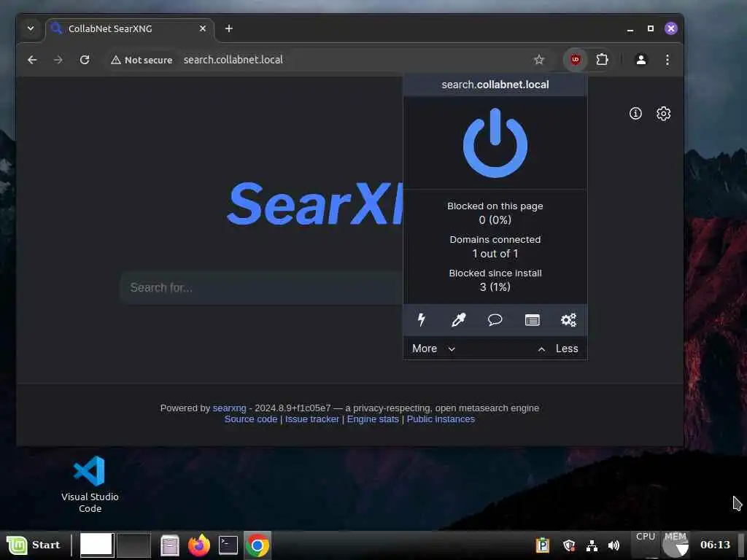This screenshot has width=747, height=560.
Task: Maximize the Chrome window
Action: coord(651,28)
